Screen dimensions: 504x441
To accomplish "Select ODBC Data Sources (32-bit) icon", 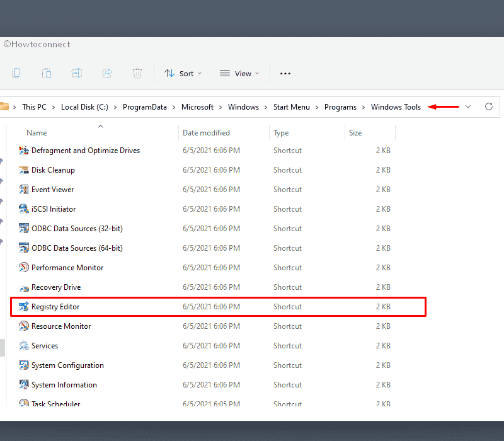I will pyautogui.click(x=23, y=229).
